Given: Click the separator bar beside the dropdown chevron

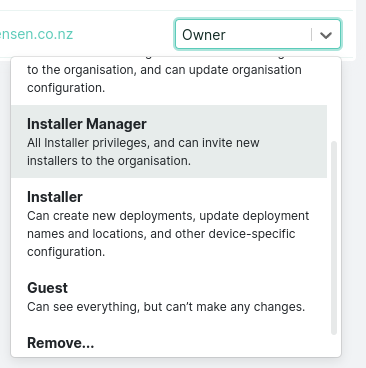Looking at the screenshot, I should pos(312,34).
